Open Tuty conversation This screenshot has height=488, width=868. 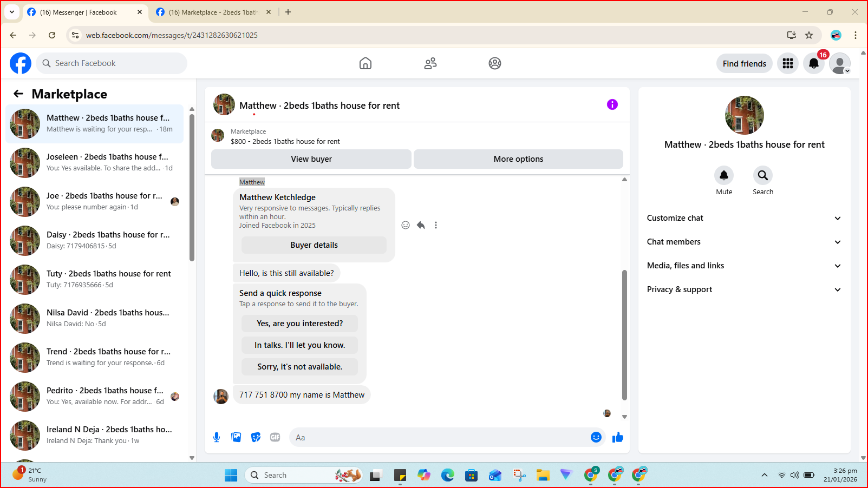point(95,280)
